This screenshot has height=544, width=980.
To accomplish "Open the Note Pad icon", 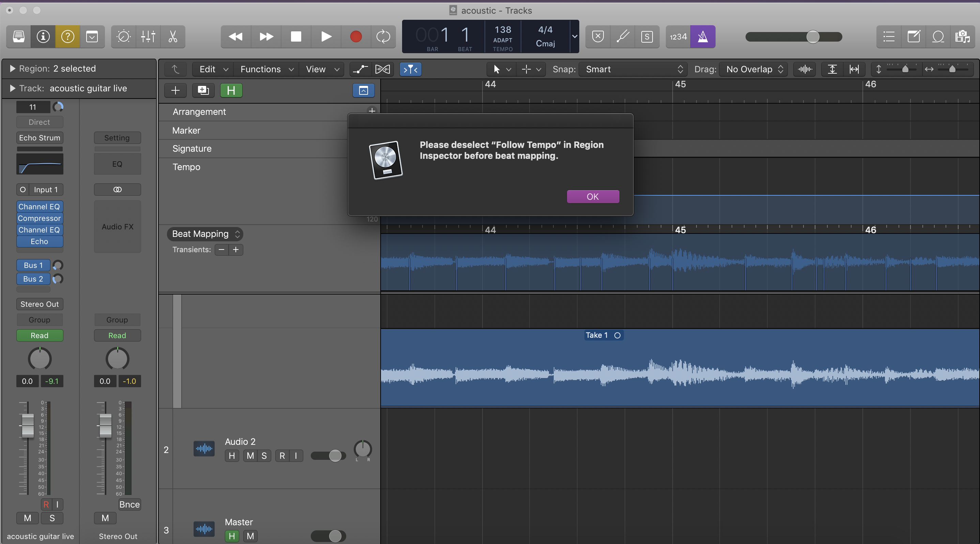I will (x=914, y=36).
